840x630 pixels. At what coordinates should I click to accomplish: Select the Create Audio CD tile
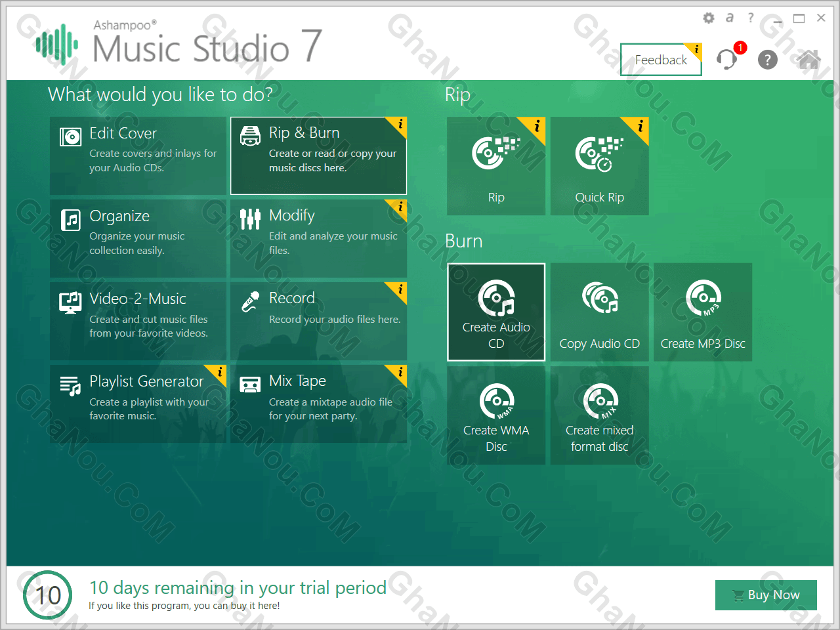click(496, 312)
